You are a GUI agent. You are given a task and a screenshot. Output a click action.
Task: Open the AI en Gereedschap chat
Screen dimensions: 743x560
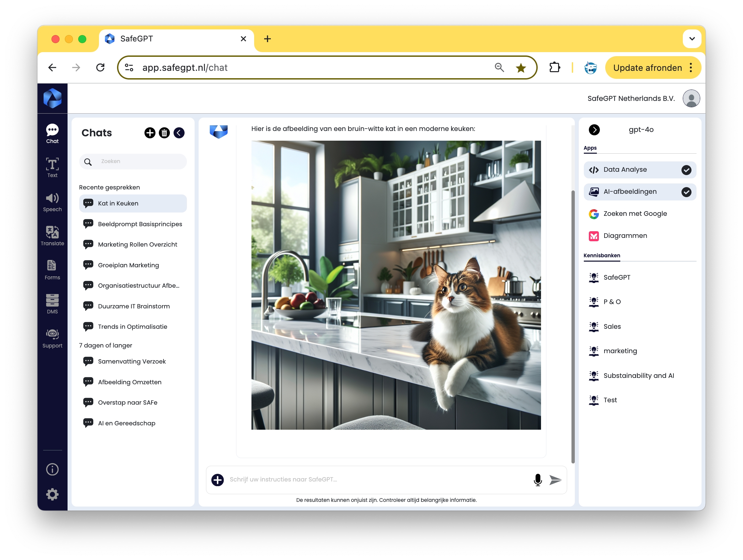click(x=133, y=423)
